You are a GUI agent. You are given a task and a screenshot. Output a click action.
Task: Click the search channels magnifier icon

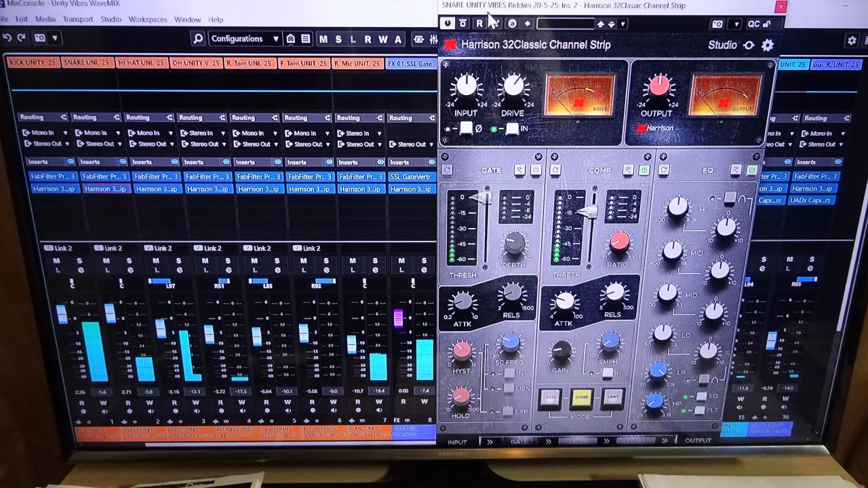point(197,39)
